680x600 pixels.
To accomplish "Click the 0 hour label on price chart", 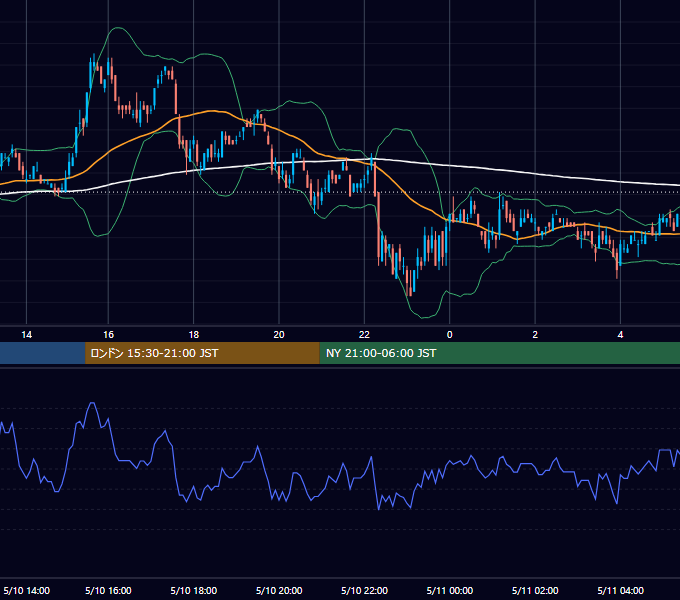I will coord(449,335).
